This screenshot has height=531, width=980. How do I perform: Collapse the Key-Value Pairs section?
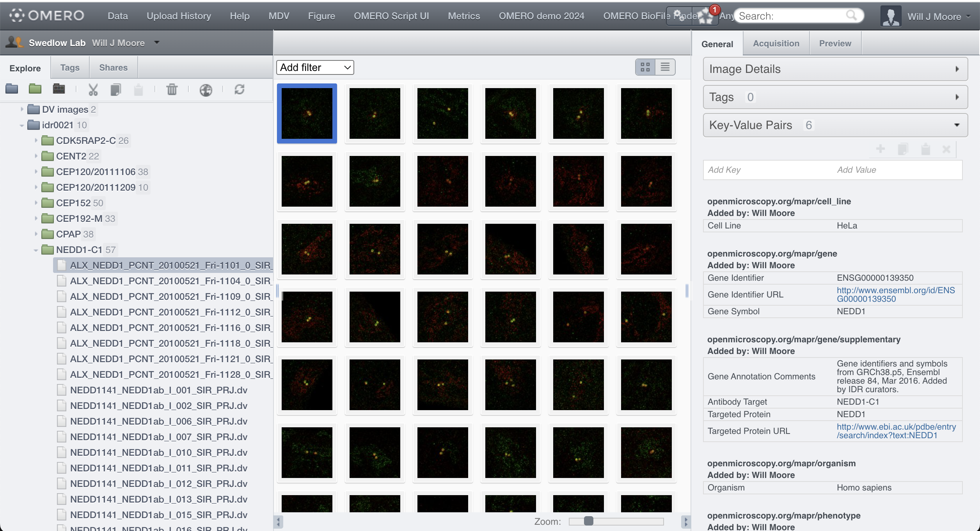(835, 125)
